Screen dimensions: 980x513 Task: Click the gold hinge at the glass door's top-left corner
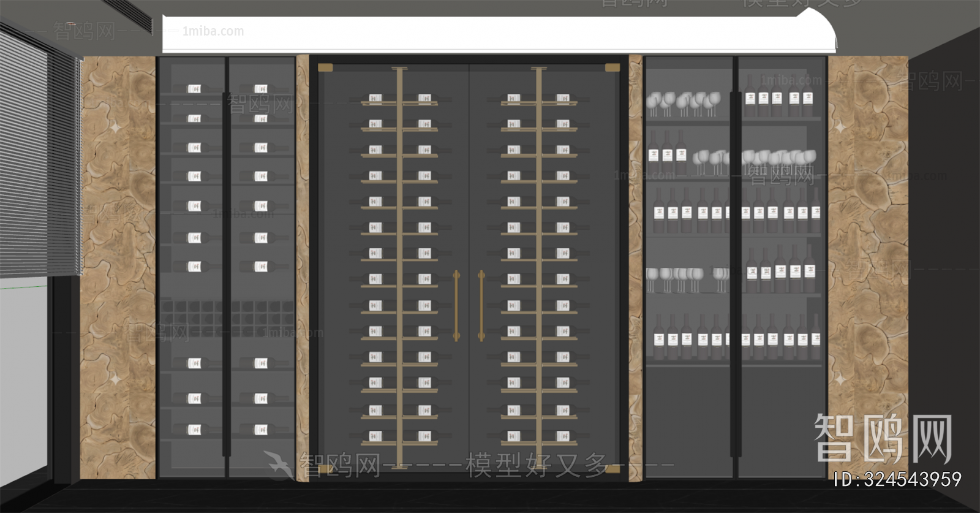pyautogui.click(x=325, y=67)
